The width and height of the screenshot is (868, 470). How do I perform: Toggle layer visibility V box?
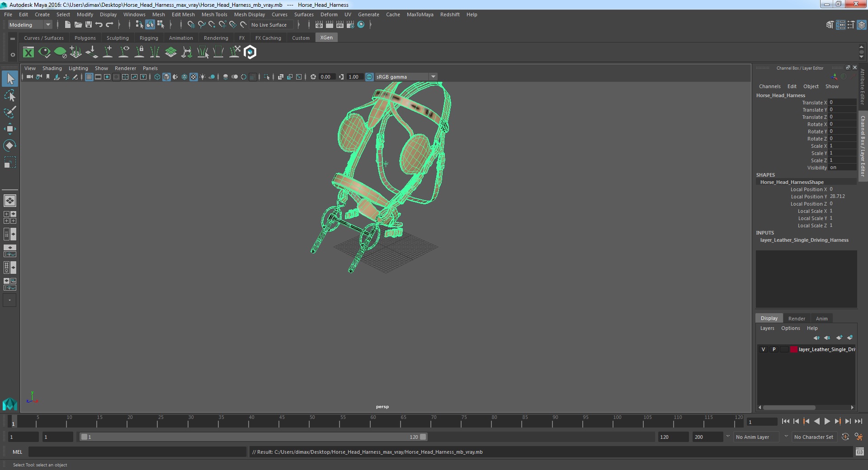tap(763, 349)
